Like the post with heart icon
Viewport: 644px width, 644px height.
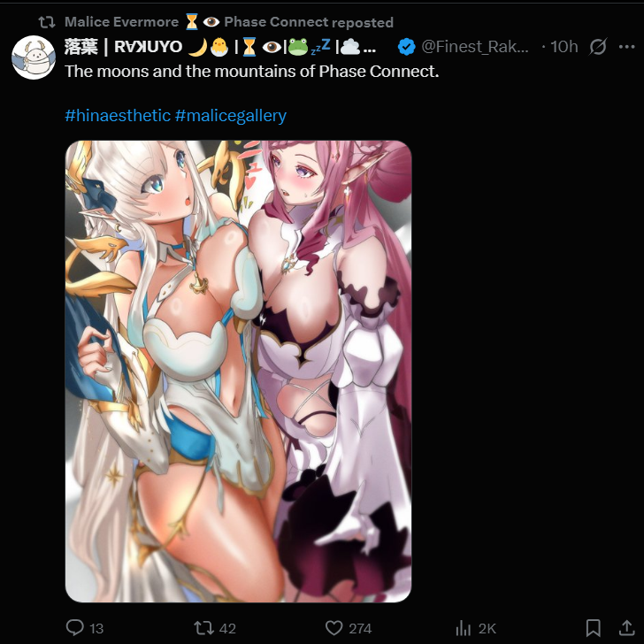(333, 628)
